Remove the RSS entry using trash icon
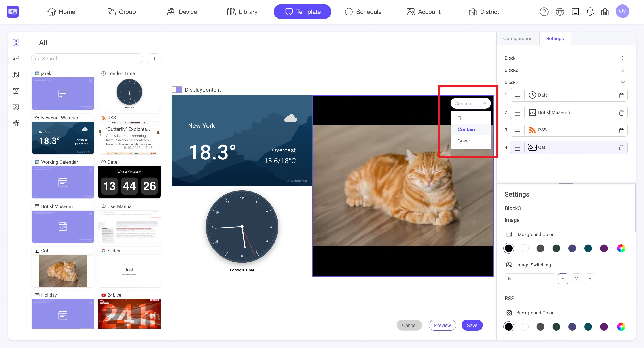 coord(621,130)
